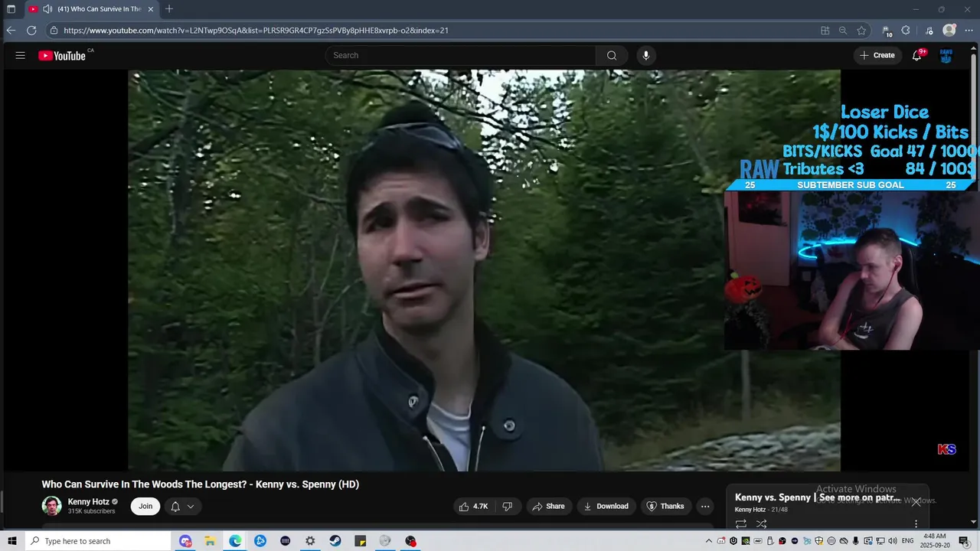Bookmark this page with the star
The height and width of the screenshot is (551, 980).
click(861, 31)
